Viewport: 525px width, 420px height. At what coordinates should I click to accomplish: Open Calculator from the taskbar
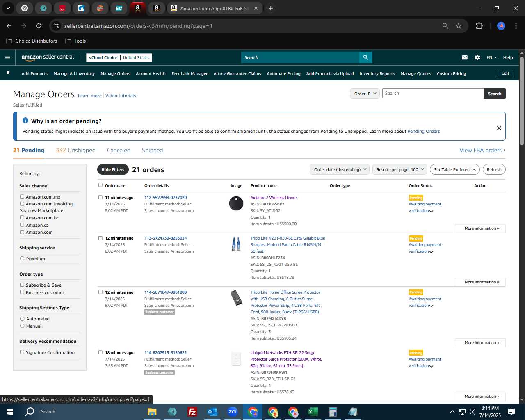[x=333, y=412]
